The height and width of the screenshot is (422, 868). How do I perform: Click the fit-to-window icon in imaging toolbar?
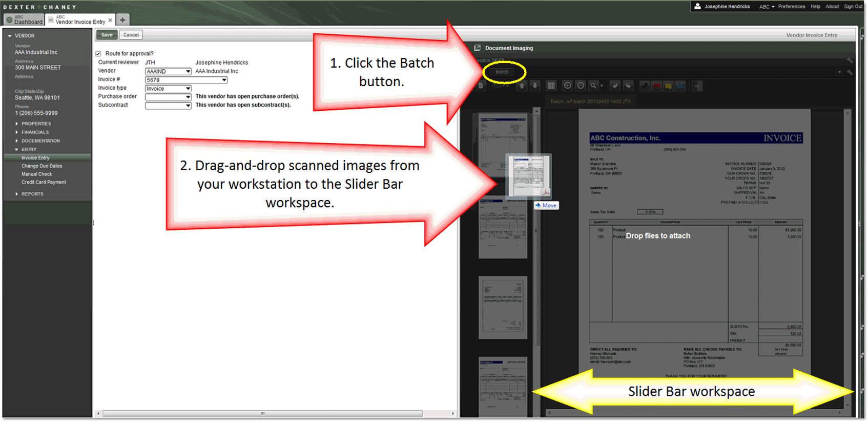pyautogui.click(x=551, y=86)
